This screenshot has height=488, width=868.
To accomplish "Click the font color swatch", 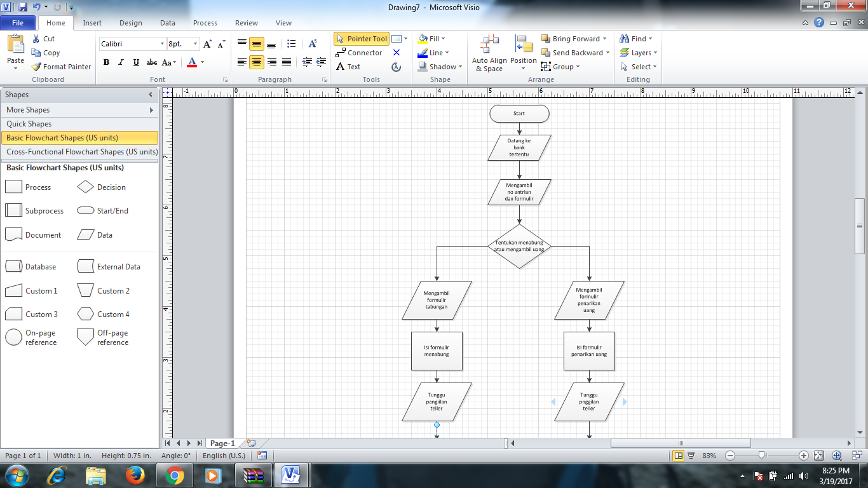I will (193, 62).
